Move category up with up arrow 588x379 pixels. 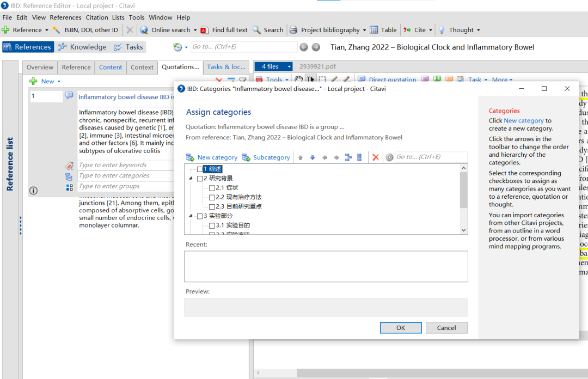click(301, 157)
